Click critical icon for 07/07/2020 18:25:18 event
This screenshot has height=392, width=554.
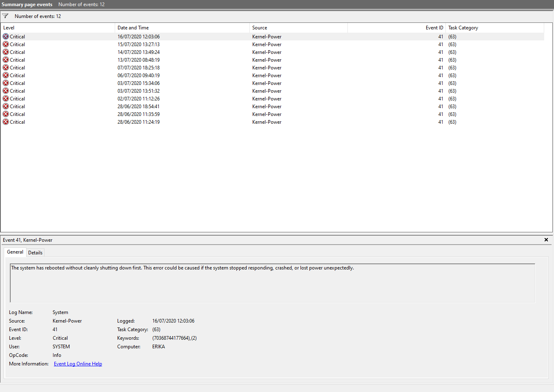point(6,68)
